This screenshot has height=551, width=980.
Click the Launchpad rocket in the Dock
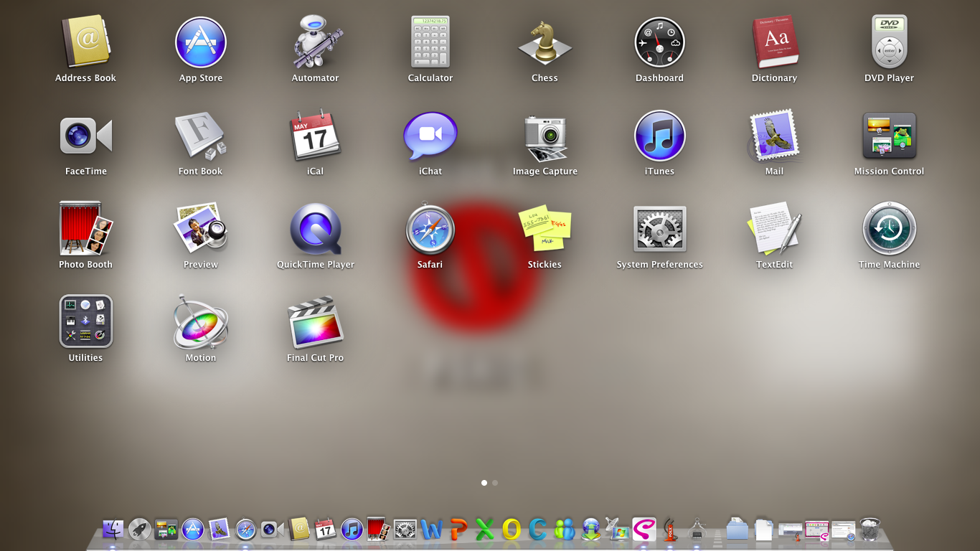140,530
